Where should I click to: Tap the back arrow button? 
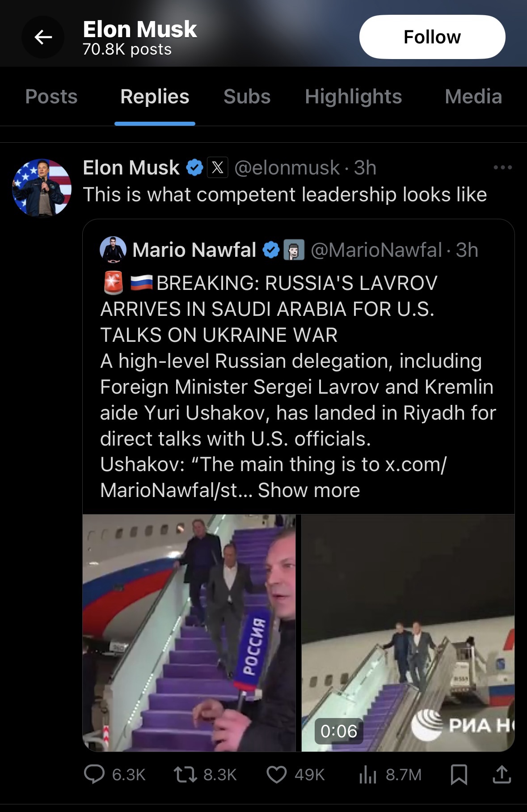coord(43,37)
